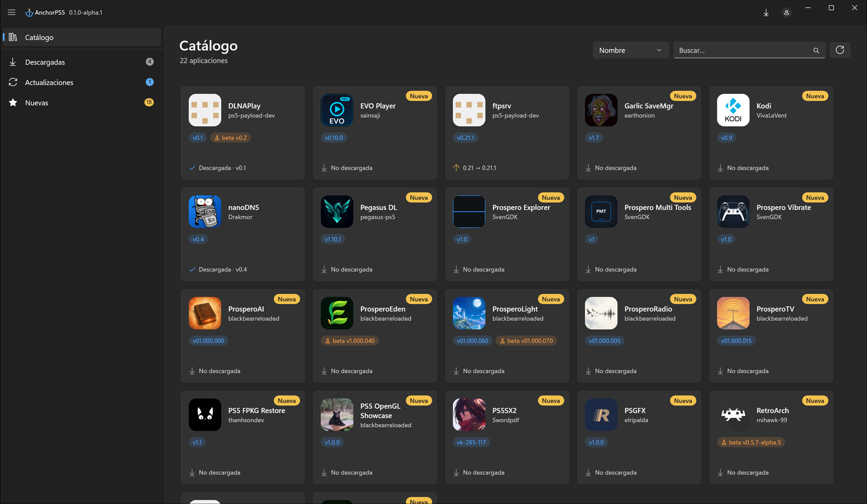Click nanoDNS Descargada · v0.4 status
The height and width of the screenshot is (504, 867).
point(218,270)
